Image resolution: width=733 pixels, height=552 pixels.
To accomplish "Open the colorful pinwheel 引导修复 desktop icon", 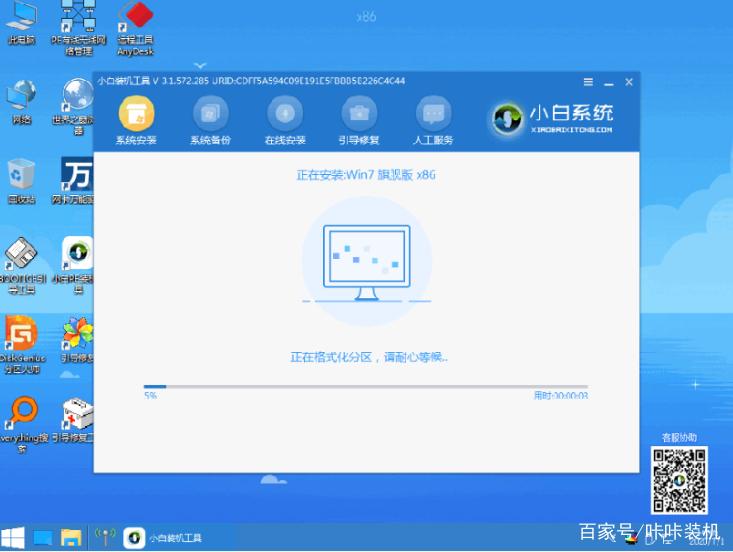I will click(77, 340).
